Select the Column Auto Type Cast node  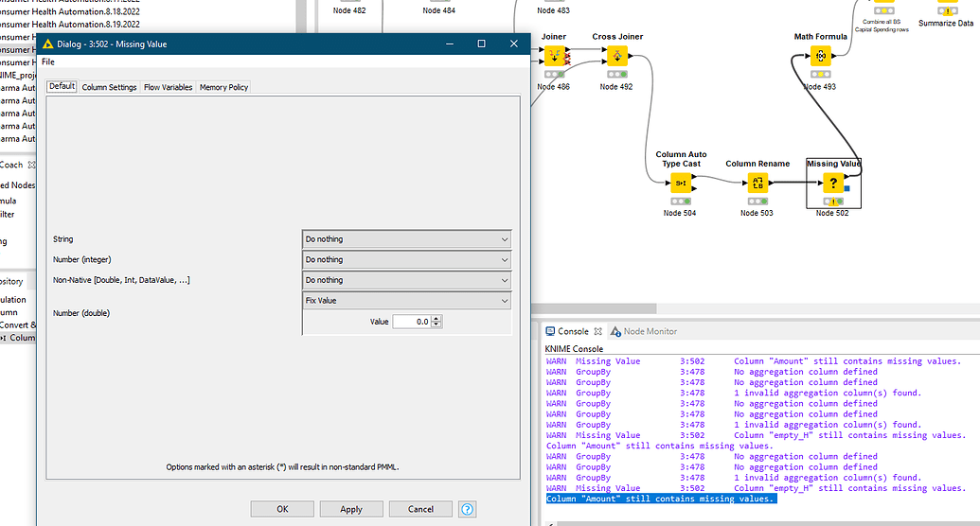(x=681, y=183)
